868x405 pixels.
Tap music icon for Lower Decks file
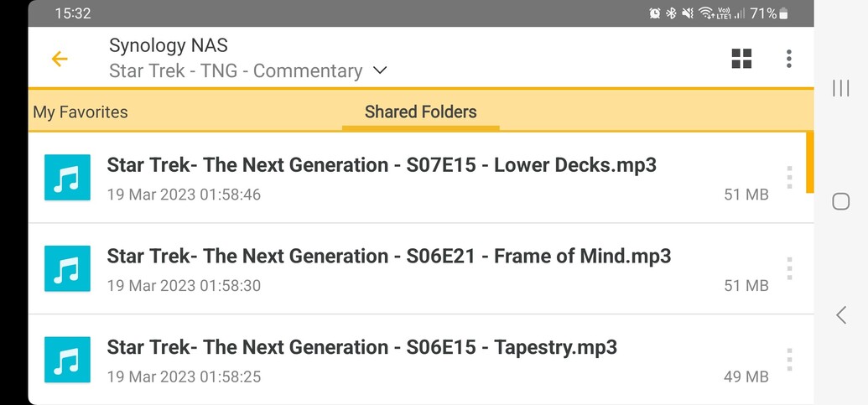click(67, 177)
